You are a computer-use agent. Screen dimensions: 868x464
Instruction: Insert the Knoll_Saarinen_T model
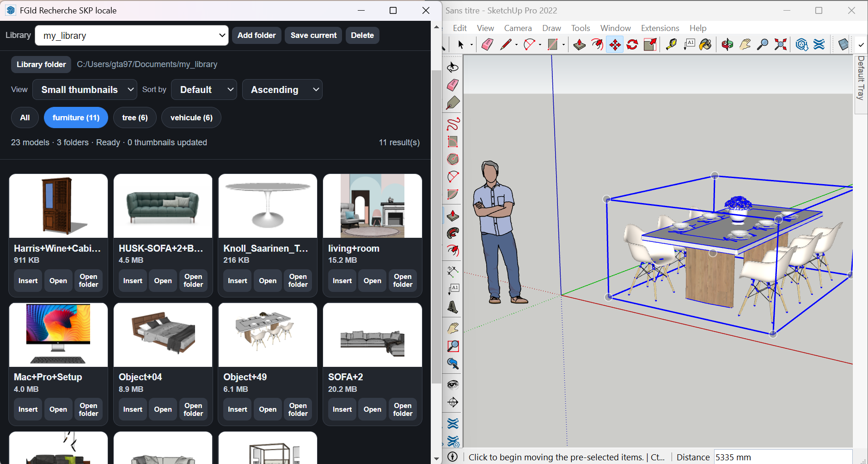238,281
